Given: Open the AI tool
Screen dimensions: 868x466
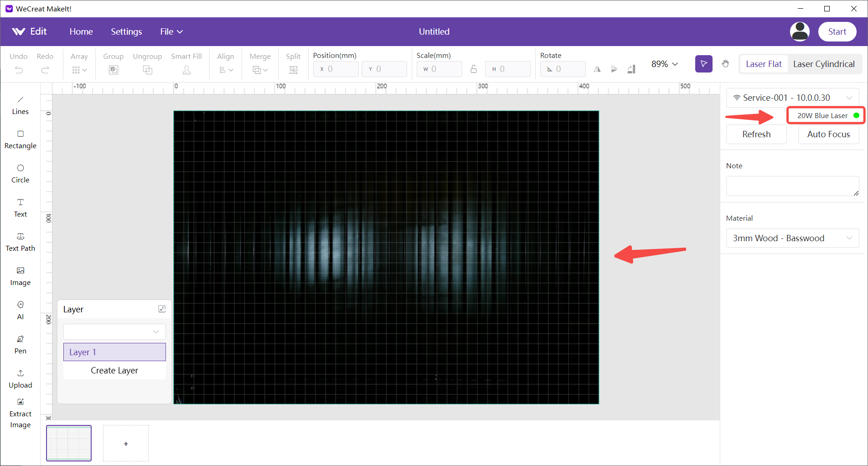Looking at the screenshot, I should (x=20, y=311).
